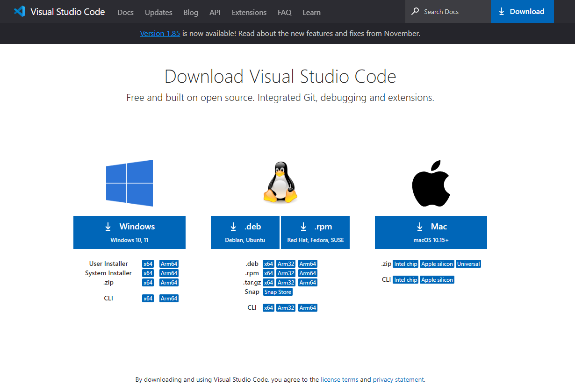Open the Version 1.85 link
The height and width of the screenshot is (392, 575).
pos(160,34)
